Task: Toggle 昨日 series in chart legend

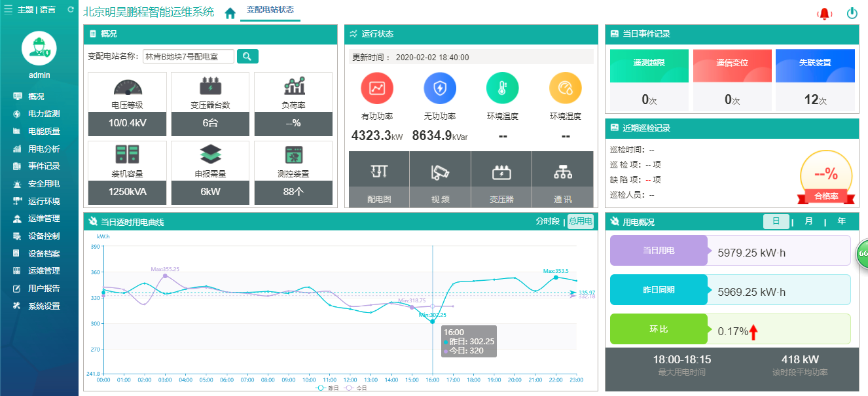Action: [328, 388]
